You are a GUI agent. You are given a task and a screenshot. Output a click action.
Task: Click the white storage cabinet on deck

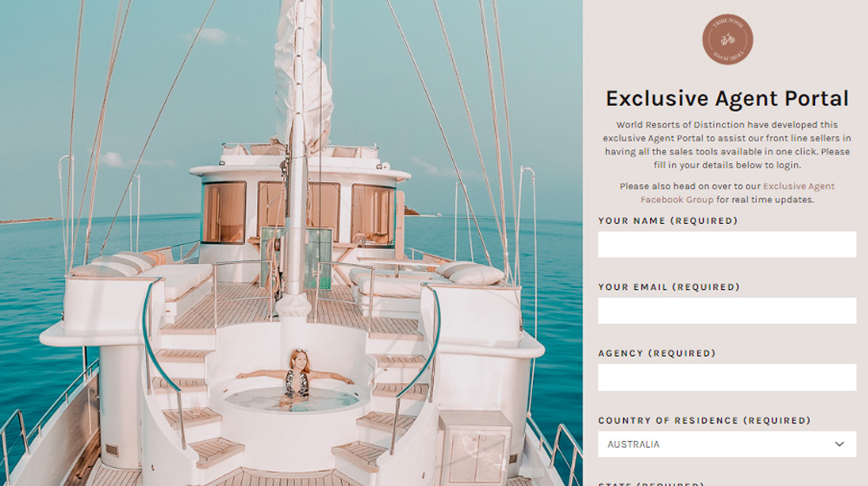tap(475, 448)
